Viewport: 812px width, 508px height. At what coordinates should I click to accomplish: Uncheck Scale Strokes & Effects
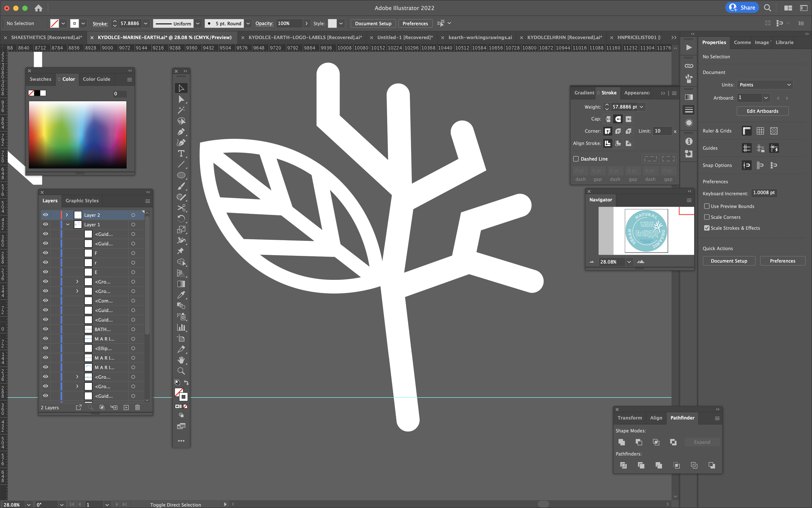[x=706, y=228]
